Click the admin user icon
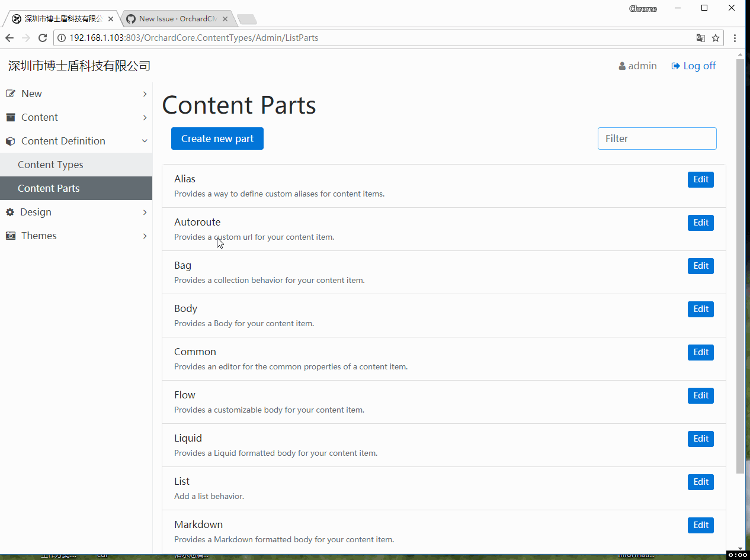This screenshot has width=750, height=560. pos(622,66)
